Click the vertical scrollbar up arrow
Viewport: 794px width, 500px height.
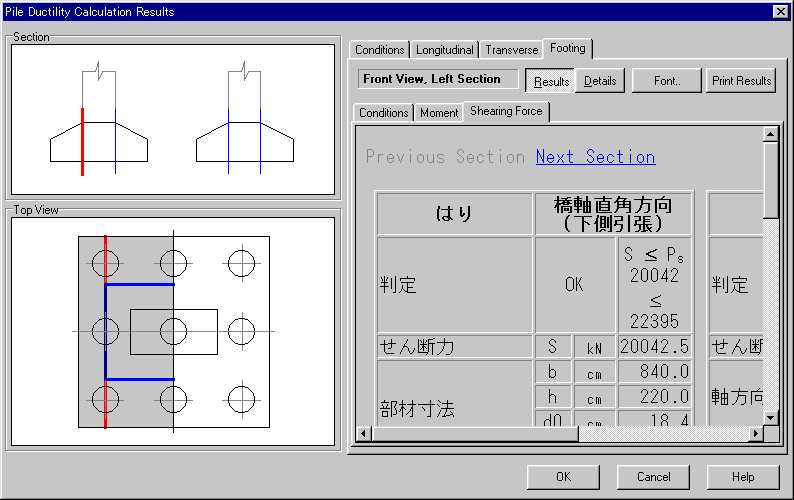[770, 134]
